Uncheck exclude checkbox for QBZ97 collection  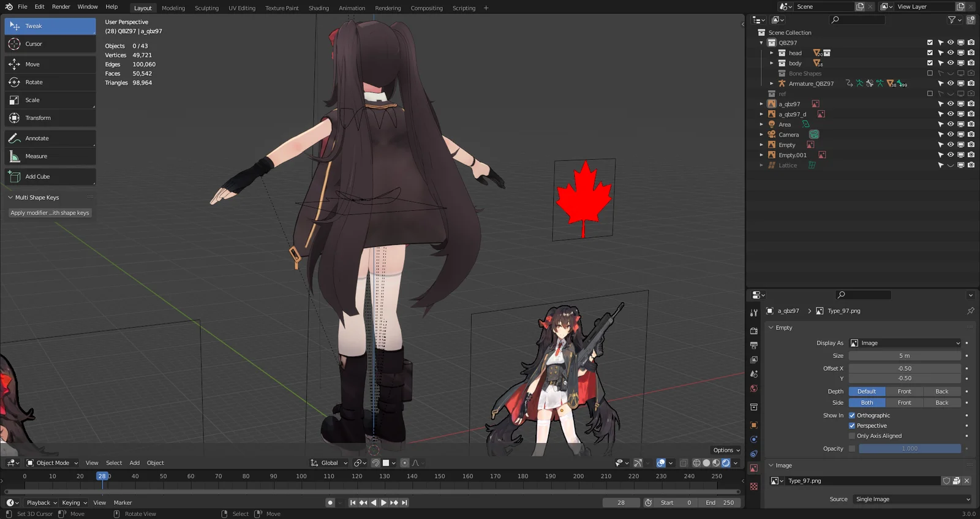coord(930,43)
